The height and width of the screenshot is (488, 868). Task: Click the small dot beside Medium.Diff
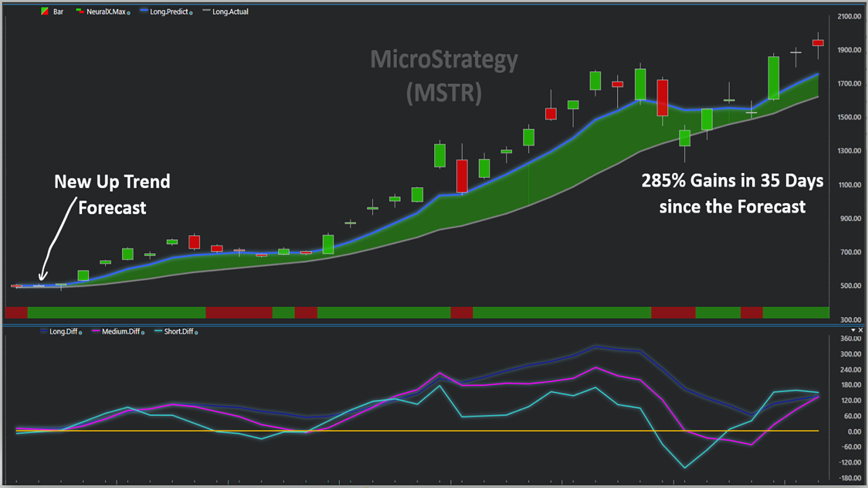pyautogui.click(x=143, y=333)
